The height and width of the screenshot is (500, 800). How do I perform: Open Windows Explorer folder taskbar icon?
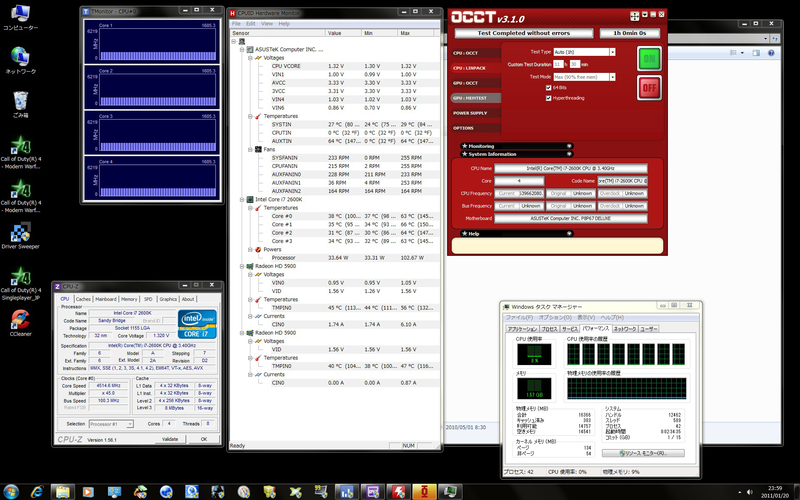tap(63, 491)
